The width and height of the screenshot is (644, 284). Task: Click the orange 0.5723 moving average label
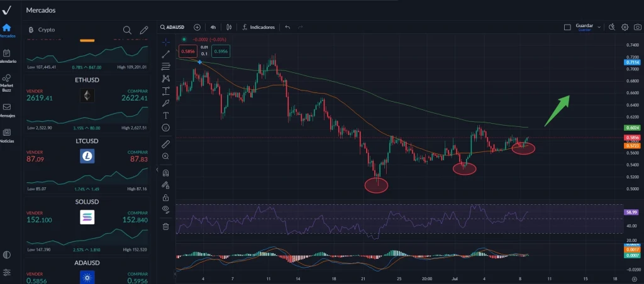[631, 146]
